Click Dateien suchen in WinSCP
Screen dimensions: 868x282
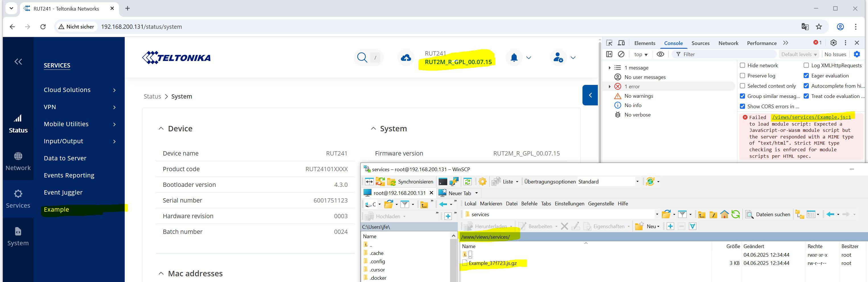(x=768, y=214)
